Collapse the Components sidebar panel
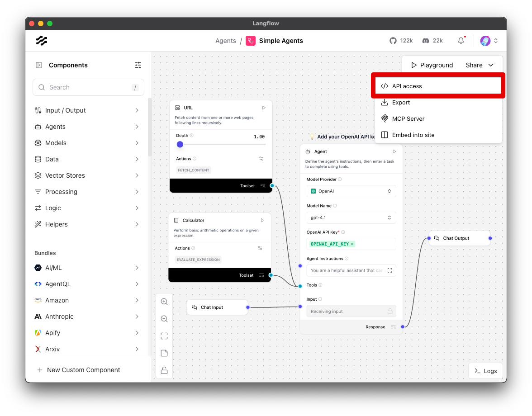 pyautogui.click(x=38, y=65)
